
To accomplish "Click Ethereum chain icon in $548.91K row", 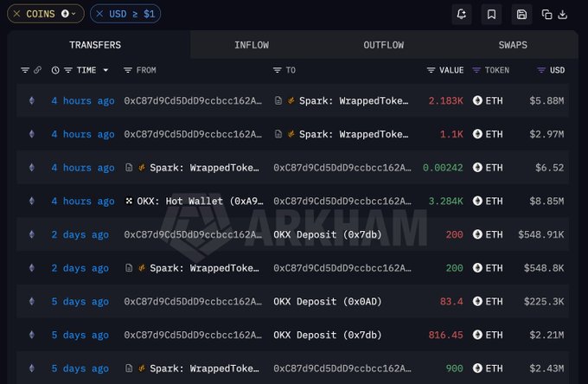I will click(x=32, y=234).
